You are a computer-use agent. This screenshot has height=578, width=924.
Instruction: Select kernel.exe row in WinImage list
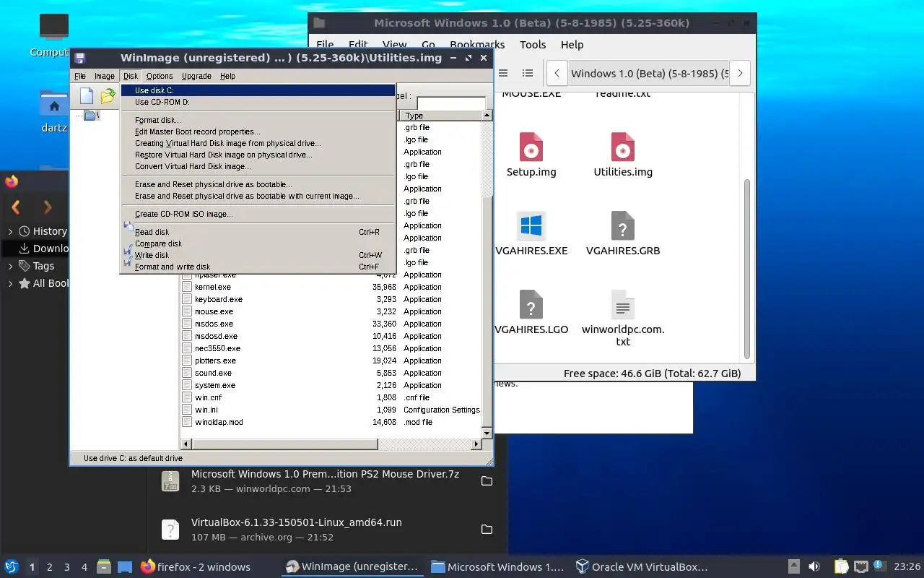pos(331,287)
